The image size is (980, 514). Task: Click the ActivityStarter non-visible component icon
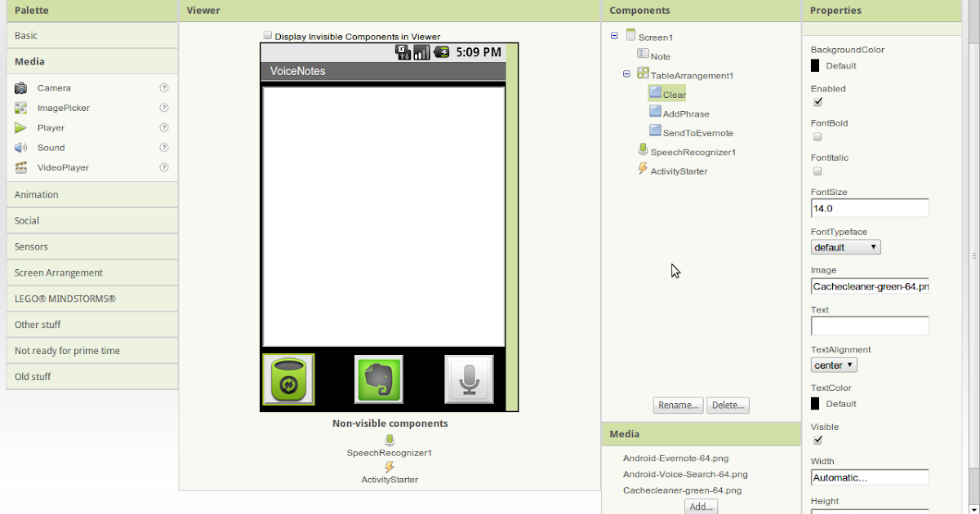pos(390,465)
